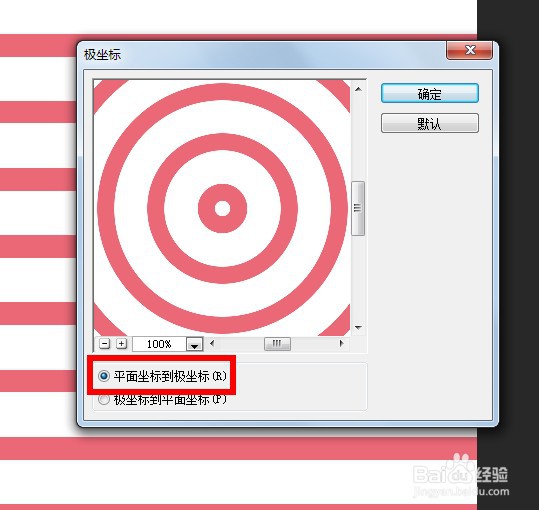Image resolution: width=539 pixels, height=510 pixels.
Task: Click the horizontal scrollbar thumb
Action: 277,344
